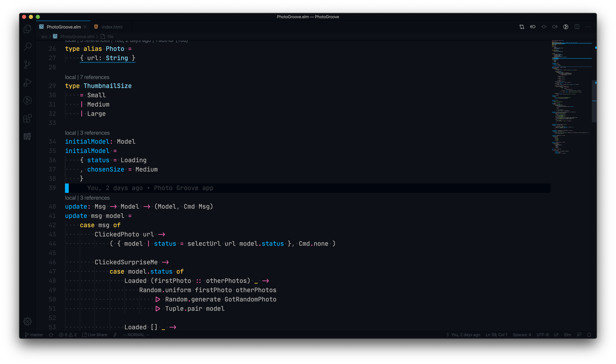The width and height of the screenshot is (616, 364).
Task: Close the PhotoGroove.elm tab
Action: coord(85,27)
